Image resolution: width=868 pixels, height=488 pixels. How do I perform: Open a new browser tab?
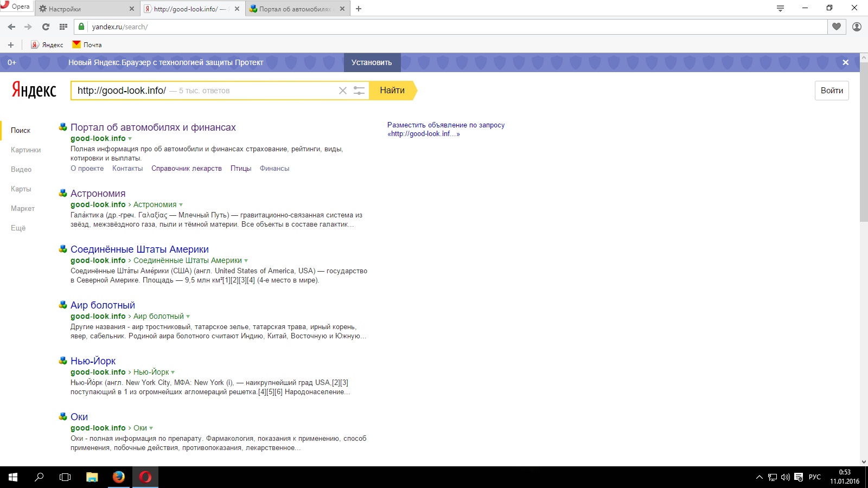point(359,9)
